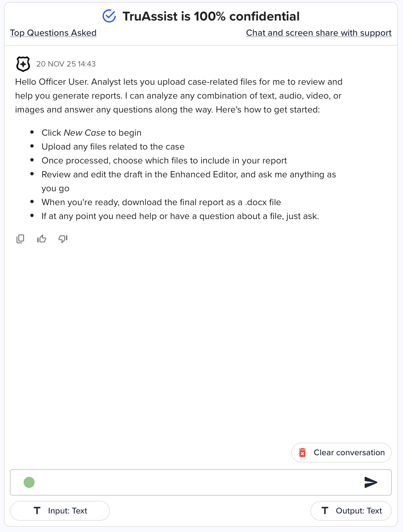This screenshot has width=403, height=532.
Task: Click the blue checkmark confidentiality icon
Action: 109,16
